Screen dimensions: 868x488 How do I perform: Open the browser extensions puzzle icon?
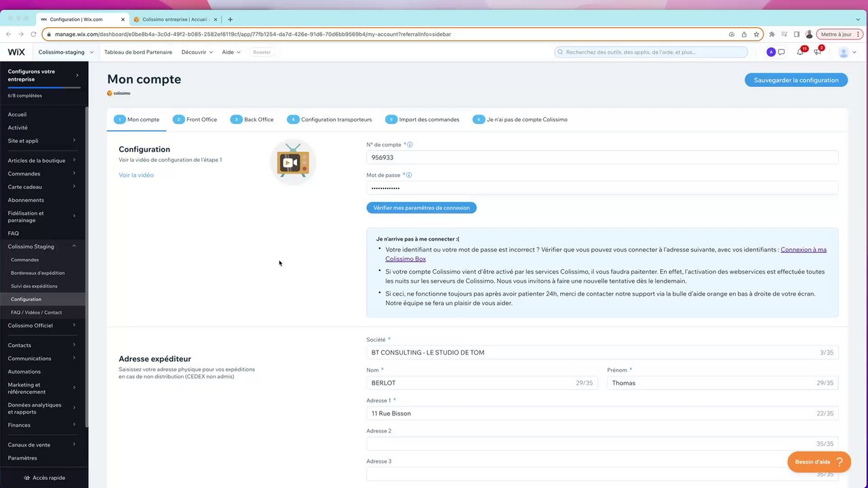point(772,34)
